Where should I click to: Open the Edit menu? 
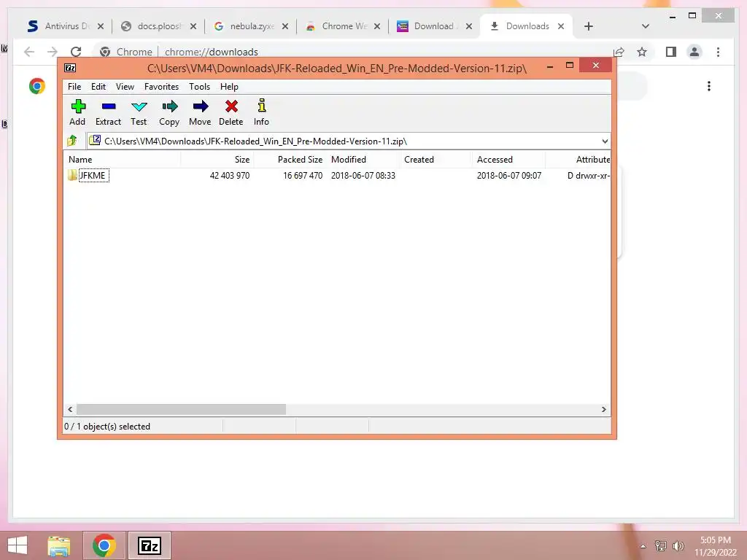pyautogui.click(x=98, y=87)
